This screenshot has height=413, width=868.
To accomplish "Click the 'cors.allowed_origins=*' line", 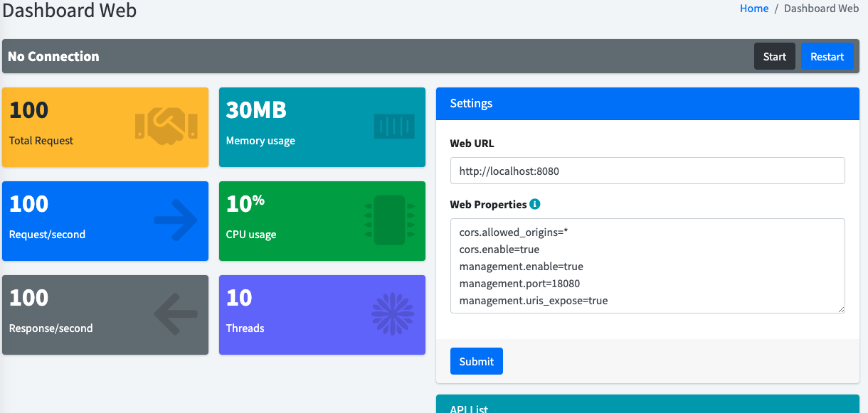I will click(514, 232).
